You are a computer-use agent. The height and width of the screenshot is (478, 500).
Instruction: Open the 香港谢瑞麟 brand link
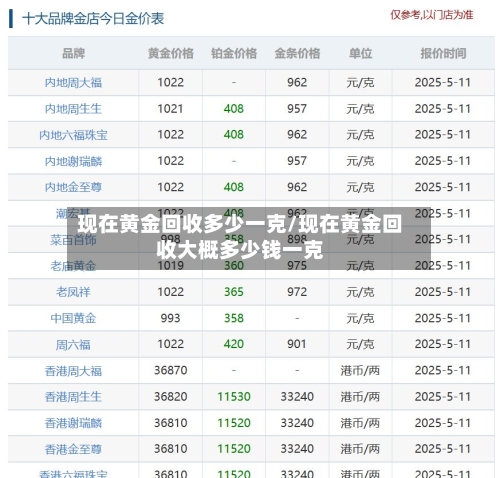(x=73, y=423)
